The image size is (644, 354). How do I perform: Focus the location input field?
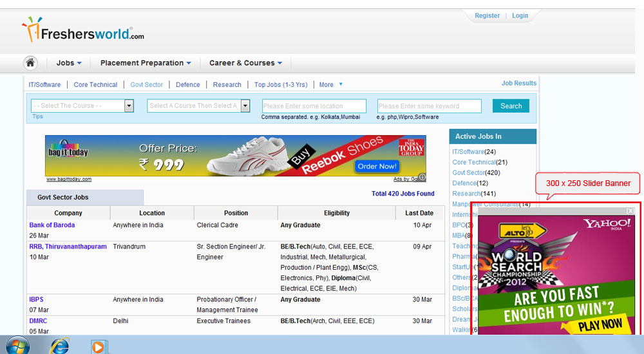click(314, 106)
